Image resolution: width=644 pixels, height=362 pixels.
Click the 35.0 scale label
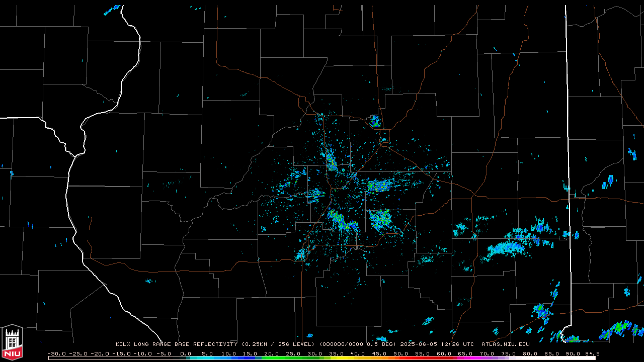pyautogui.click(x=336, y=353)
